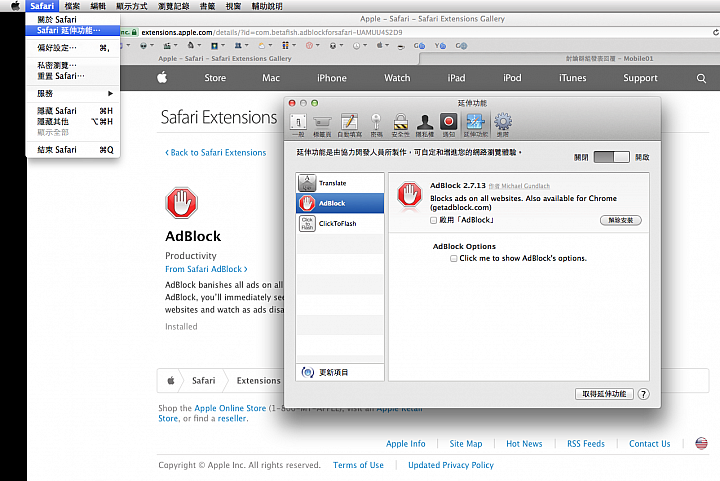Open the Support nav link
Screen dimensions: 720x481
pos(640,78)
